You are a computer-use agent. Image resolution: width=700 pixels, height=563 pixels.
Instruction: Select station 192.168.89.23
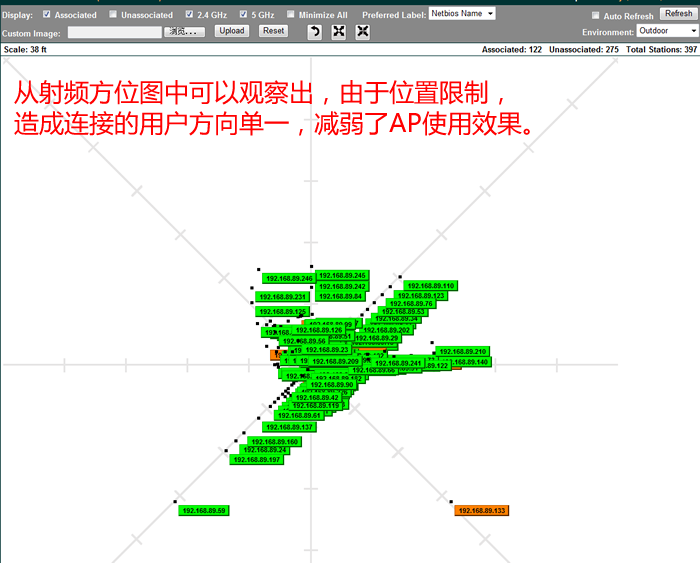coord(326,350)
